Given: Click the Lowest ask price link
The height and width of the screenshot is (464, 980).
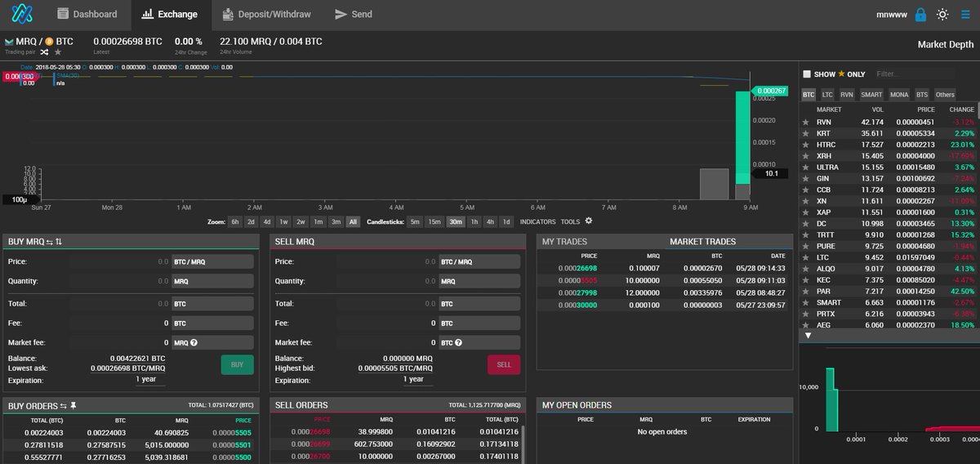Looking at the screenshot, I should click(x=128, y=368).
